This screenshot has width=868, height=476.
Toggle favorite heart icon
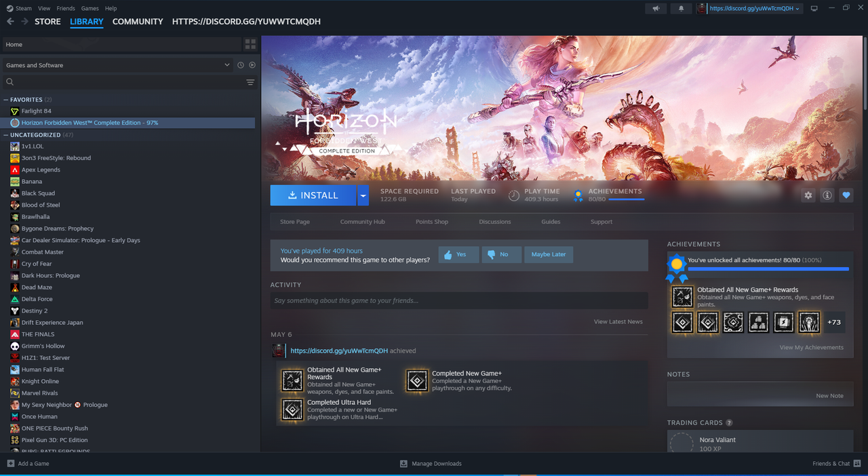point(846,195)
